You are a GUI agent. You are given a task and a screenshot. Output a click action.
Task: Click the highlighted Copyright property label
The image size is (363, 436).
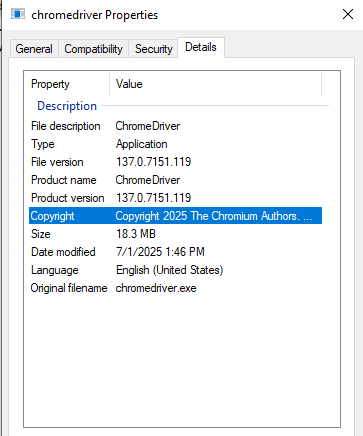pos(52,216)
